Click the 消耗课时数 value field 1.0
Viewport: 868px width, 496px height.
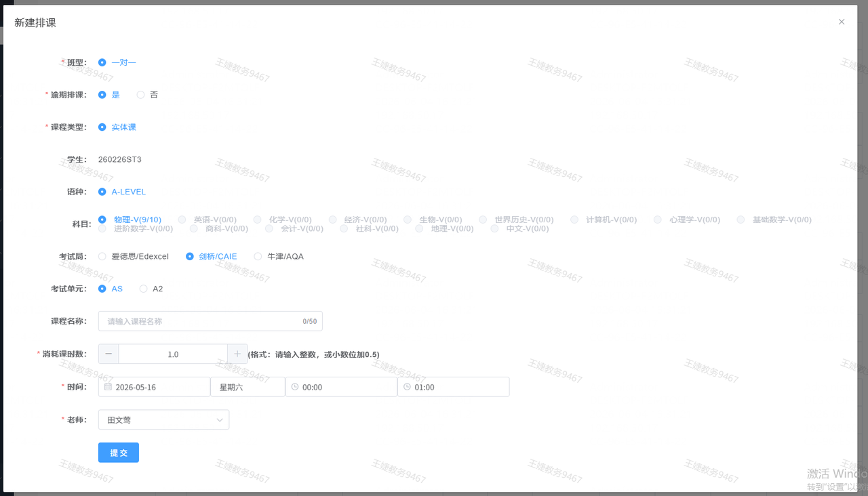click(x=173, y=354)
